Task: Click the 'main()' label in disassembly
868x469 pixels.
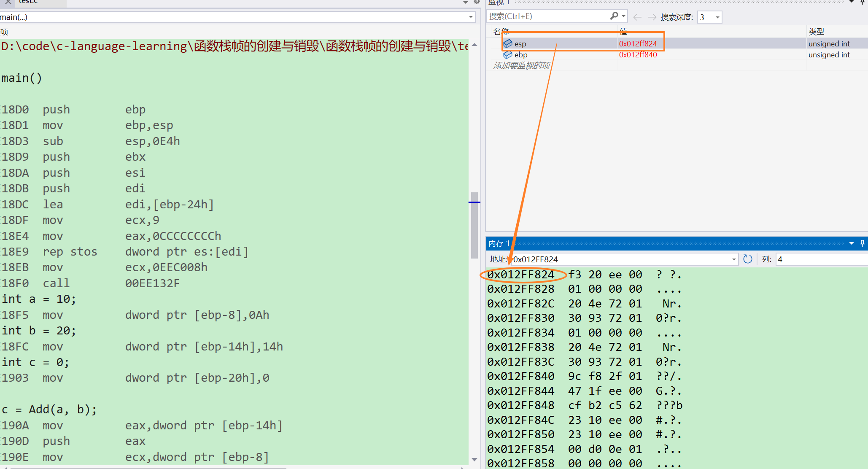Action: point(22,78)
